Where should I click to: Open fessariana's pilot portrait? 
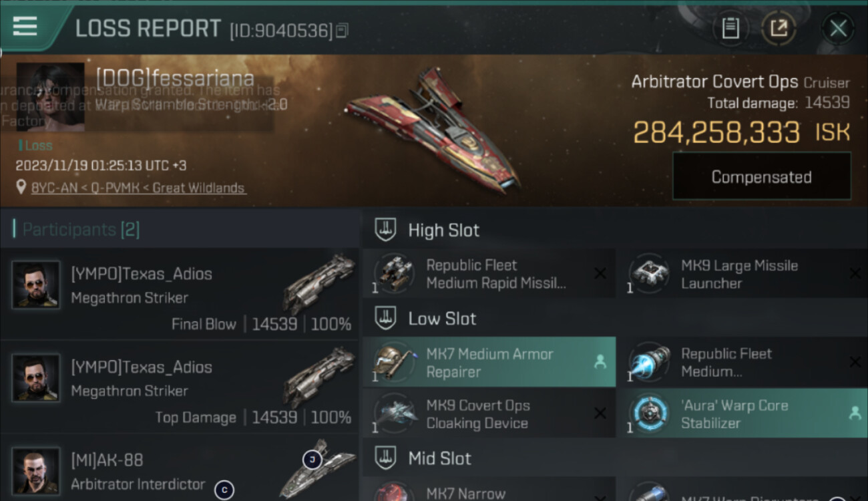tap(51, 98)
